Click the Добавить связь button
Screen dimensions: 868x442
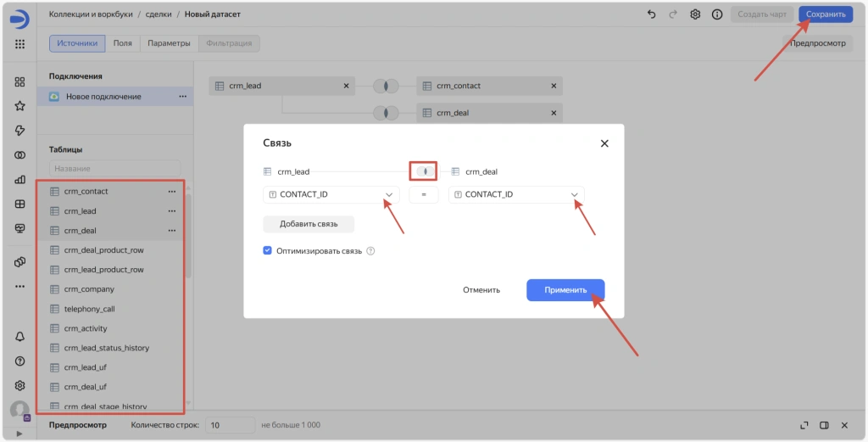click(x=309, y=224)
